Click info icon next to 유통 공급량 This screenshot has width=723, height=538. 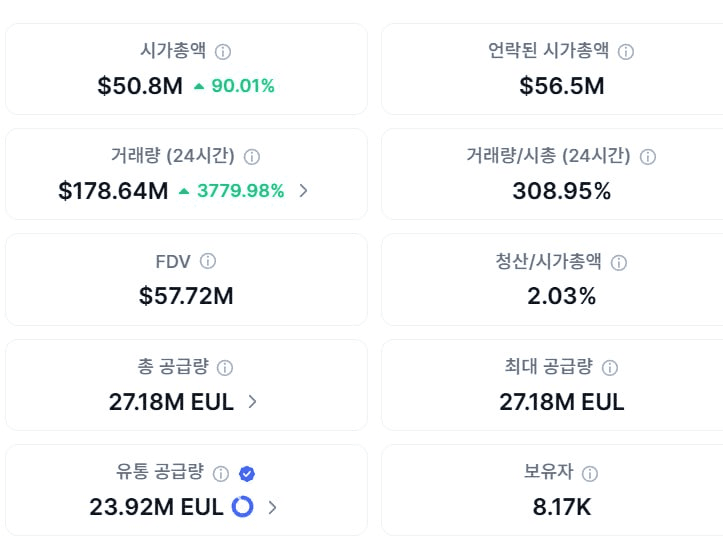point(221,473)
